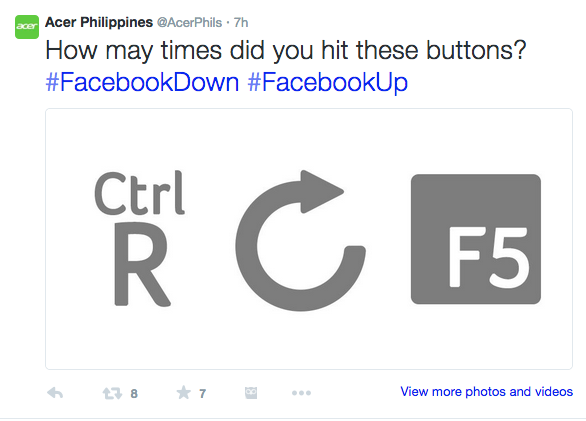Image resolution: width=586 pixels, height=421 pixels.
Task: Open the three-dot more options menu
Action: click(301, 393)
